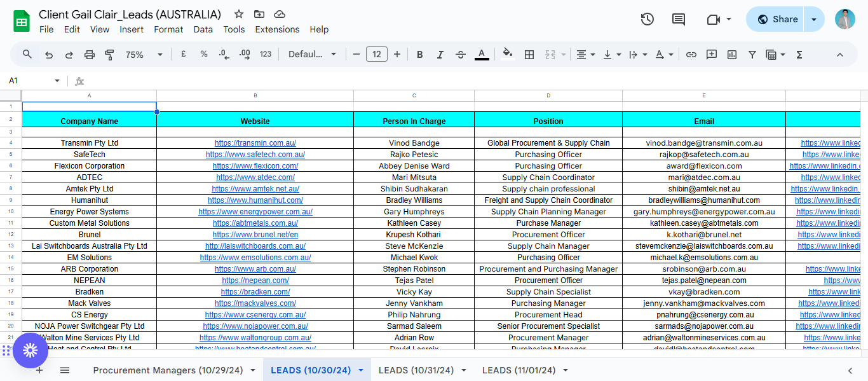Viewport: 868px width, 381px height.
Task: Open the 75% zoom dropdown
Action: [144, 55]
